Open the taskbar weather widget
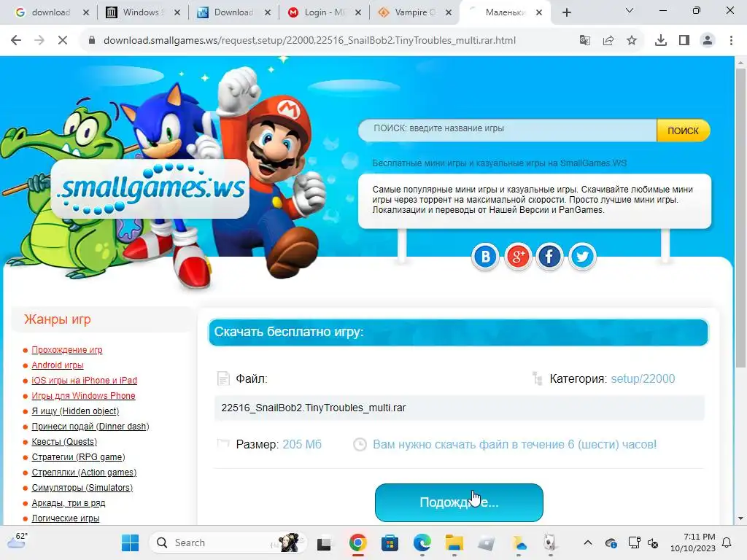747x560 pixels. click(18, 540)
